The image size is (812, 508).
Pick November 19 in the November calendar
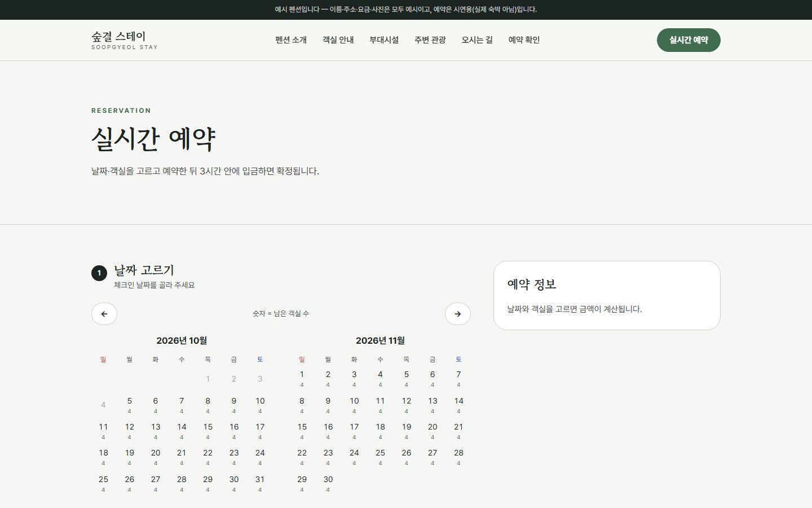coord(407,431)
